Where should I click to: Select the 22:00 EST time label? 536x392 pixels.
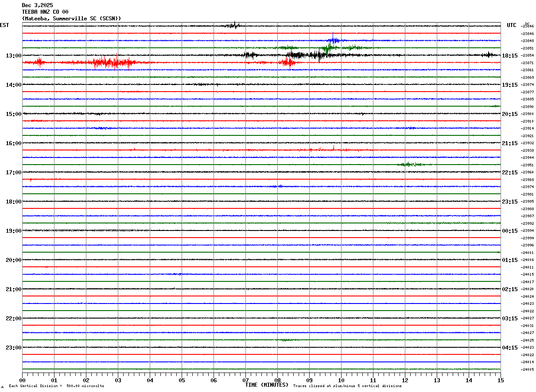[14, 319]
